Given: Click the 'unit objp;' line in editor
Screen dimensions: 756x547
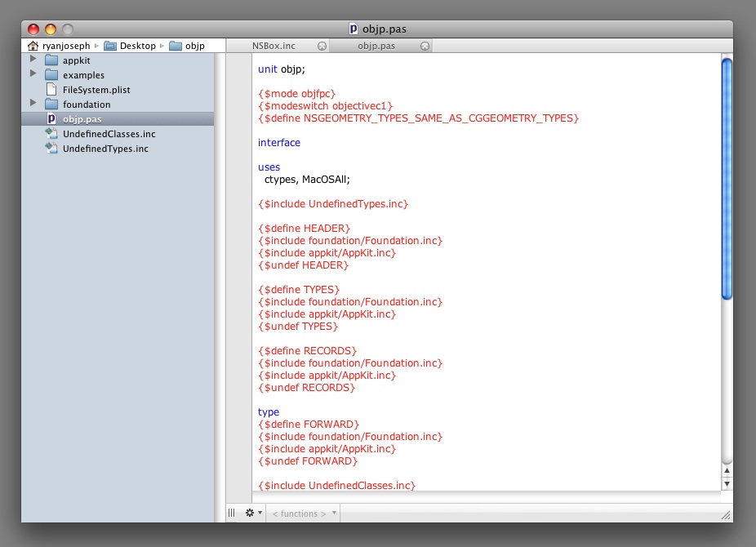Looking at the screenshot, I should point(281,69).
